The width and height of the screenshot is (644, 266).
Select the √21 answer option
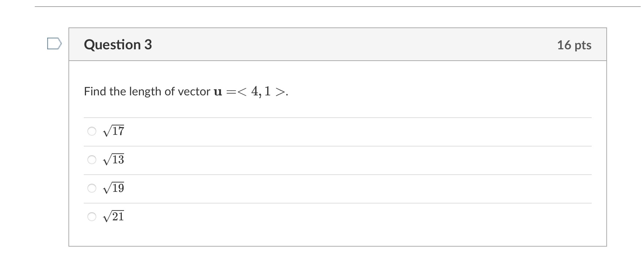[91, 216]
